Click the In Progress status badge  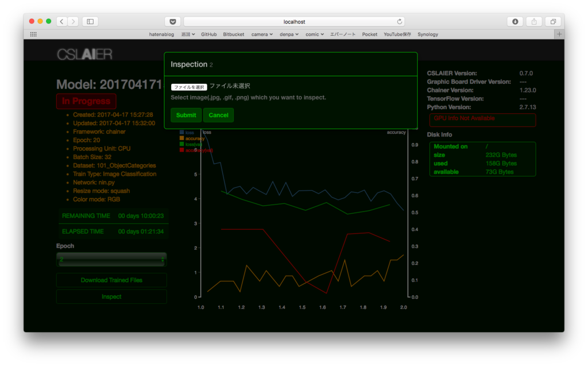pos(86,101)
